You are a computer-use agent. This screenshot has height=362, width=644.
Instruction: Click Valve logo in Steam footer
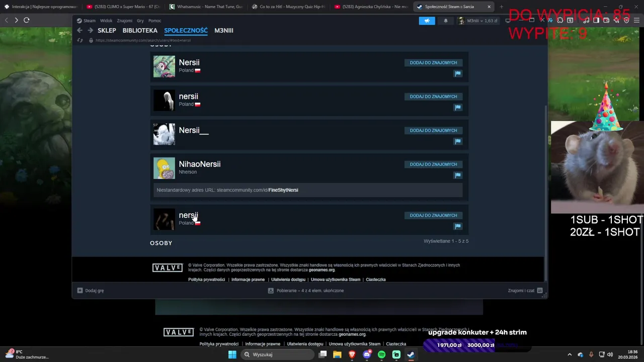[168, 268]
